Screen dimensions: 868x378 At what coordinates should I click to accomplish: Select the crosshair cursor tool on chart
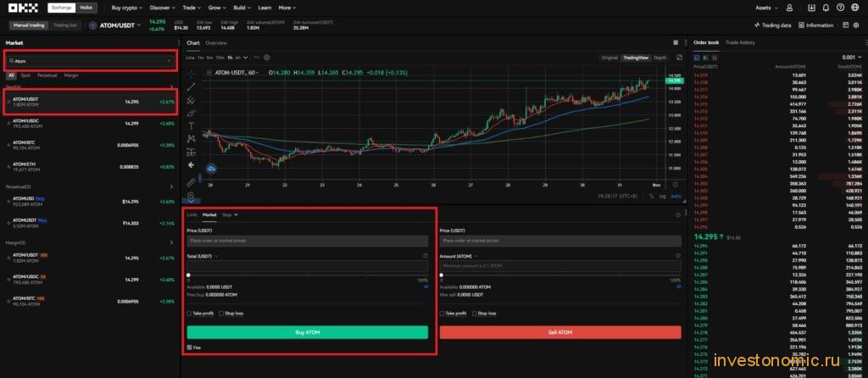pos(191,74)
